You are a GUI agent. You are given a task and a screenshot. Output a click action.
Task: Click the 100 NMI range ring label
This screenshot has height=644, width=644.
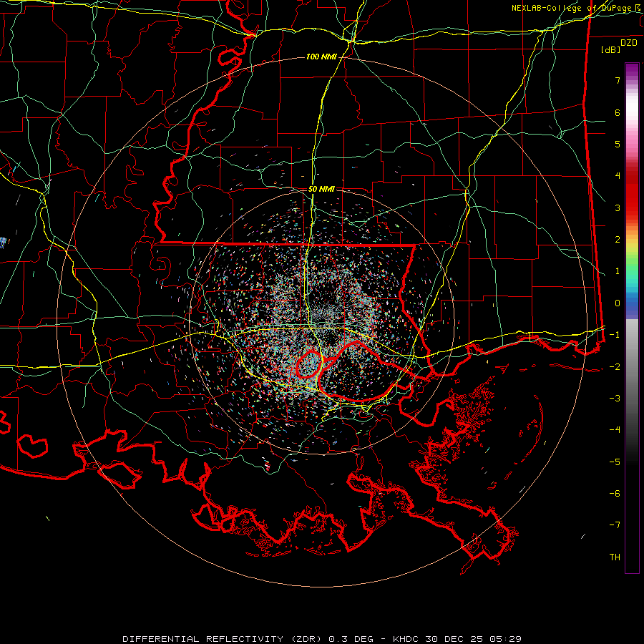pyautogui.click(x=321, y=57)
